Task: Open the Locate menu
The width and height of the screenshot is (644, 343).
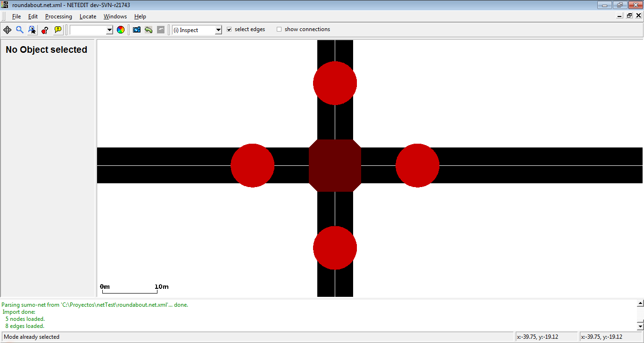Action: tap(88, 16)
